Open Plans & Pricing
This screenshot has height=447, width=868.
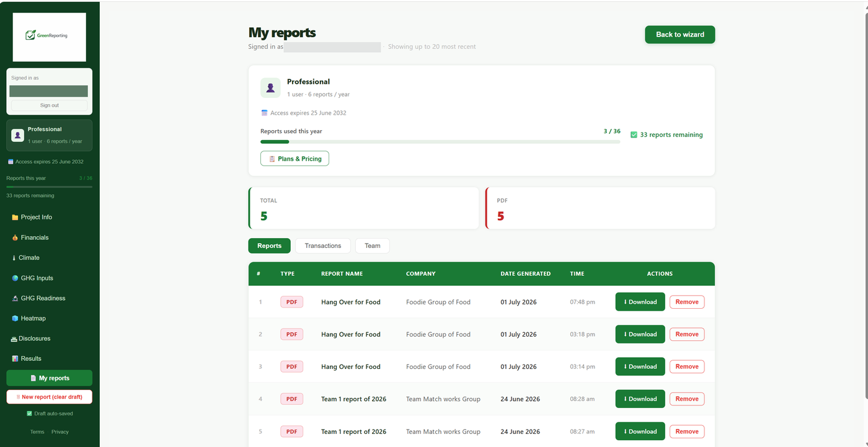[295, 159]
